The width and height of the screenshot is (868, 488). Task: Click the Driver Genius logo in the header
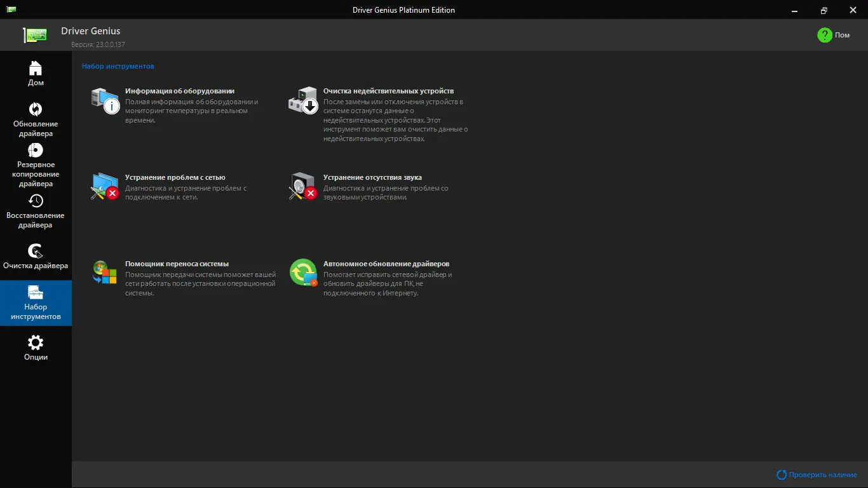[x=36, y=36]
